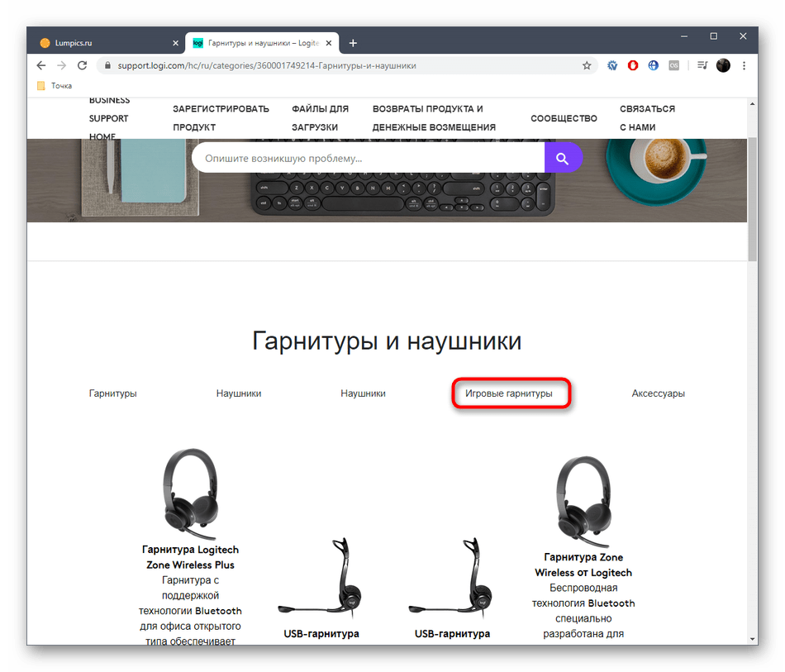This screenshot has height=672, width=785.
Task: Go back to previous page
Action: tap(41, 65)
